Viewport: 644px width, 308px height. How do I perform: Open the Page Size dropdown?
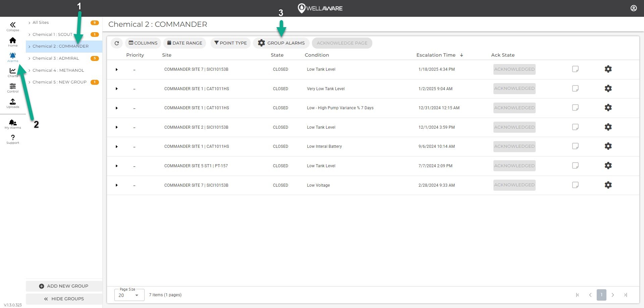(x=129, y=295)
